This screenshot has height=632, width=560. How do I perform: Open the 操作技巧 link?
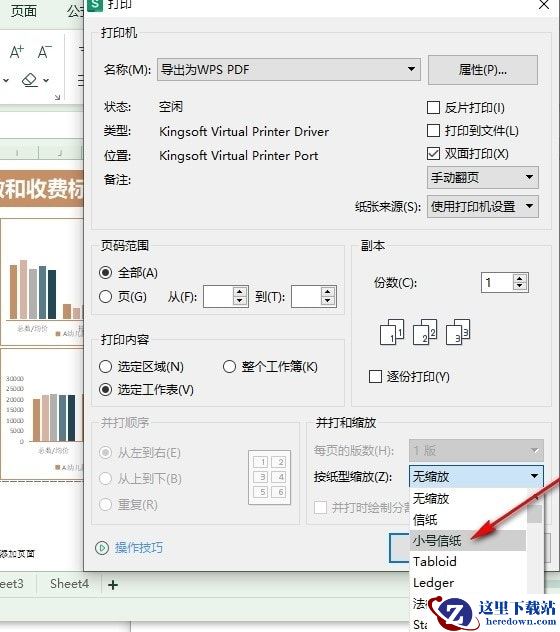(x=139, y=547)
